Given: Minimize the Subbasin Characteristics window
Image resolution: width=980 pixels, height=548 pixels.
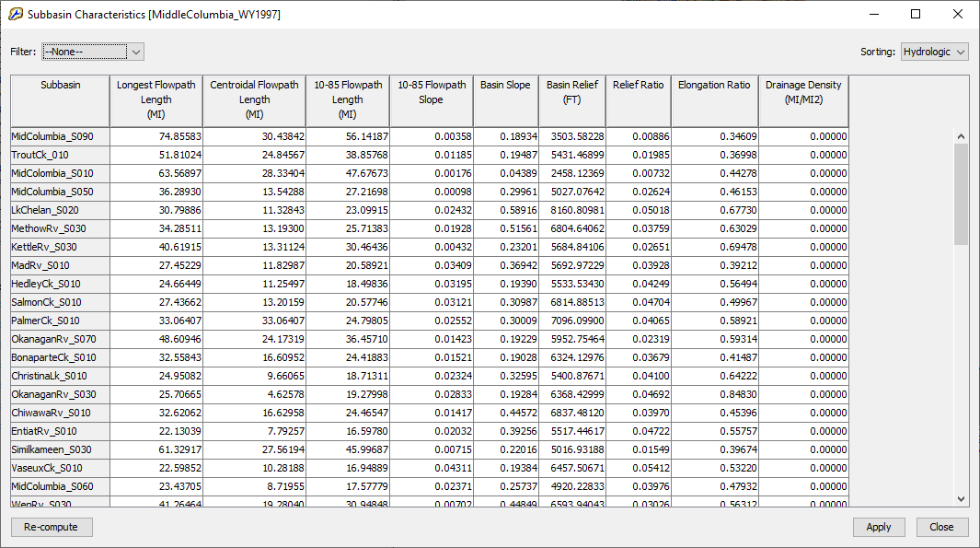Looking at the screenshot, I should click(874, 14).
